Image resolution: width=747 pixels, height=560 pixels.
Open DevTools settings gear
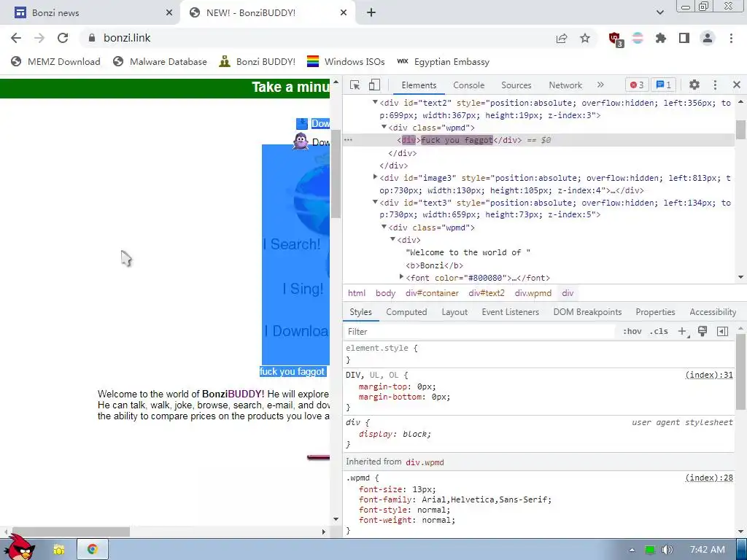694,85
